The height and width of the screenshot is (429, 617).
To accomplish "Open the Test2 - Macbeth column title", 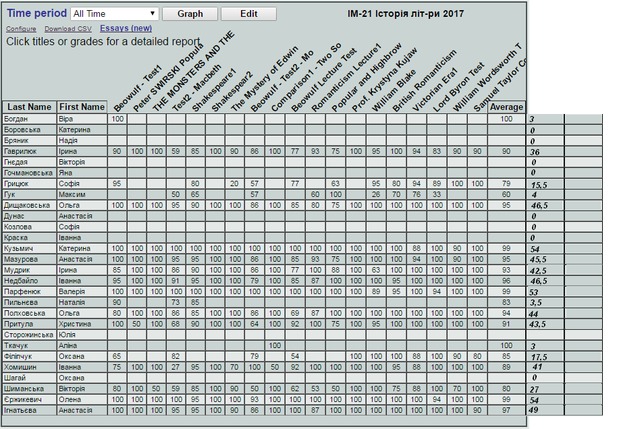I will (x=197, y=87).
